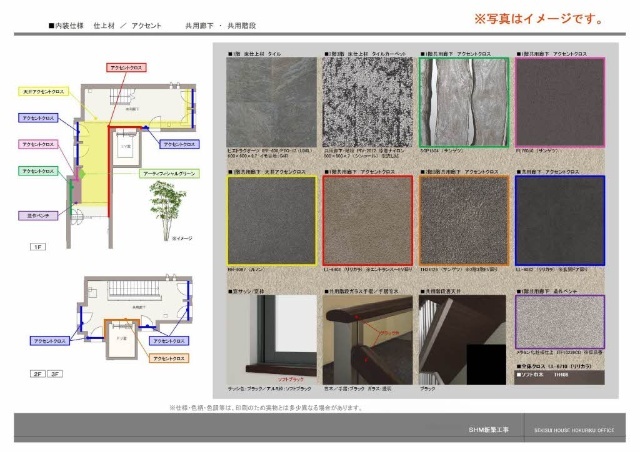Click the ※イメージ note beside the plant
Viewport: 640px width, 452px height.
pos(182,238)
